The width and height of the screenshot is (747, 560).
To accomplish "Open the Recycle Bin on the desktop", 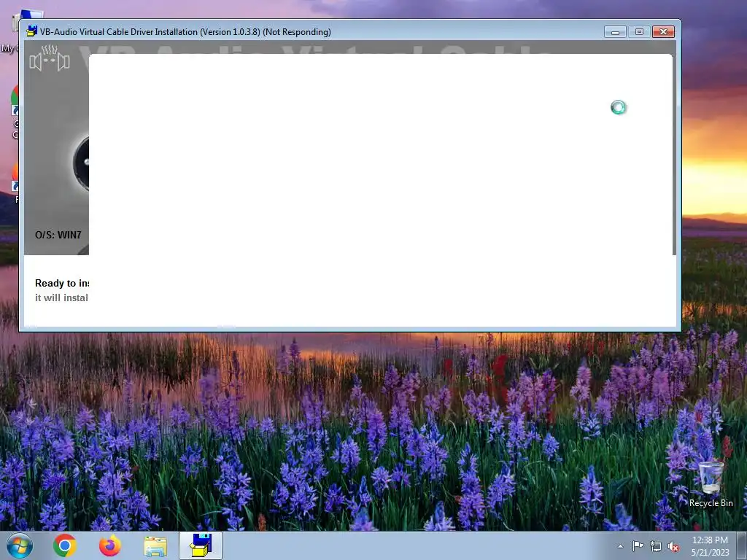I will point(711,484).
